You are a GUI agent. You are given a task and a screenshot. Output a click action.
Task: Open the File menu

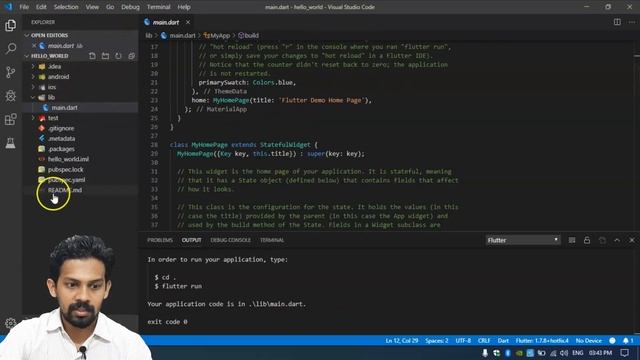point(24,7)
